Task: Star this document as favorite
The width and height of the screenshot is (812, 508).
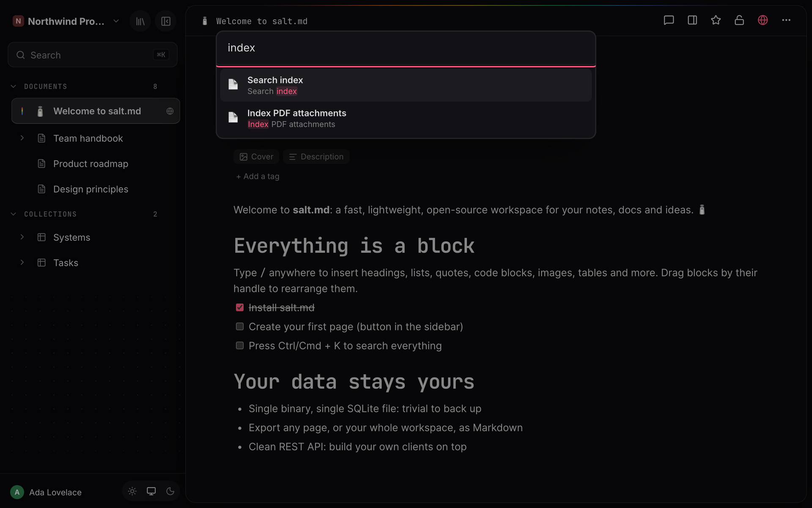Action: [x=716, y=20]
